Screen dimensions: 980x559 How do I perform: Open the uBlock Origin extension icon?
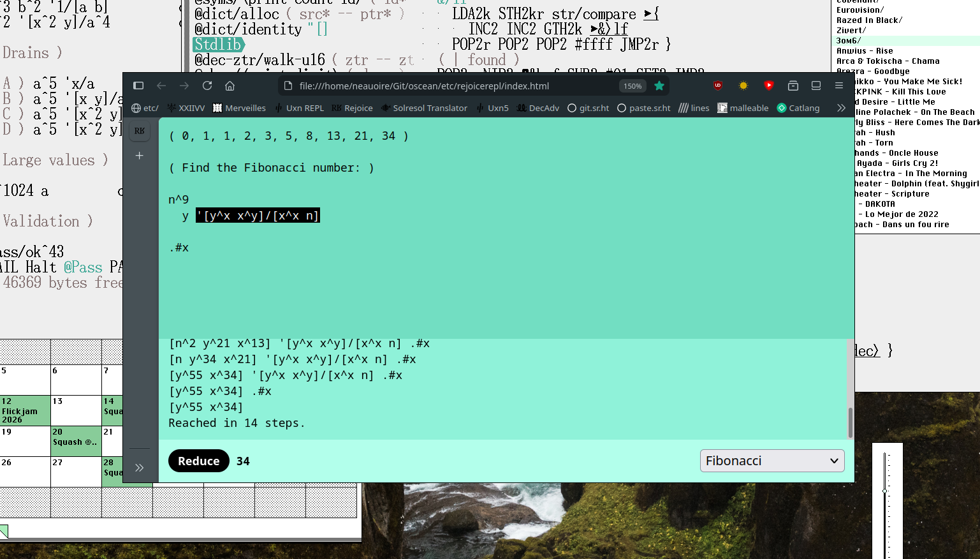[718, 86]
